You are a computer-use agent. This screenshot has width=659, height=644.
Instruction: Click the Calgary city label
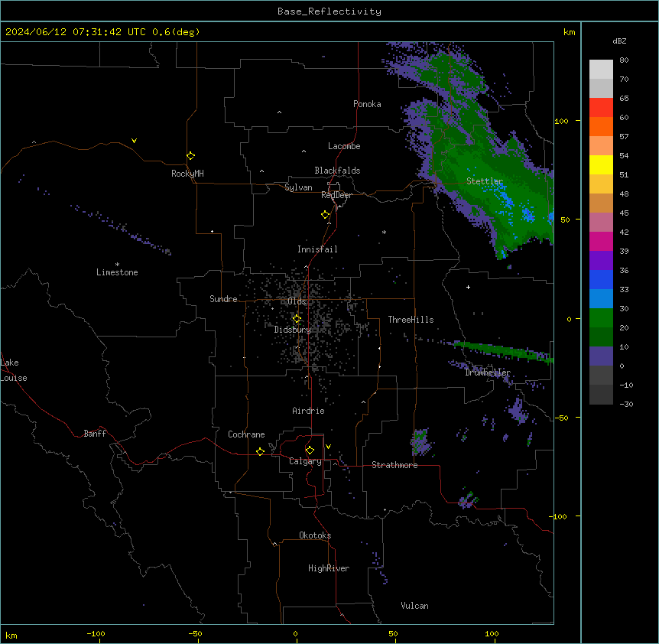tap(306, 461)
